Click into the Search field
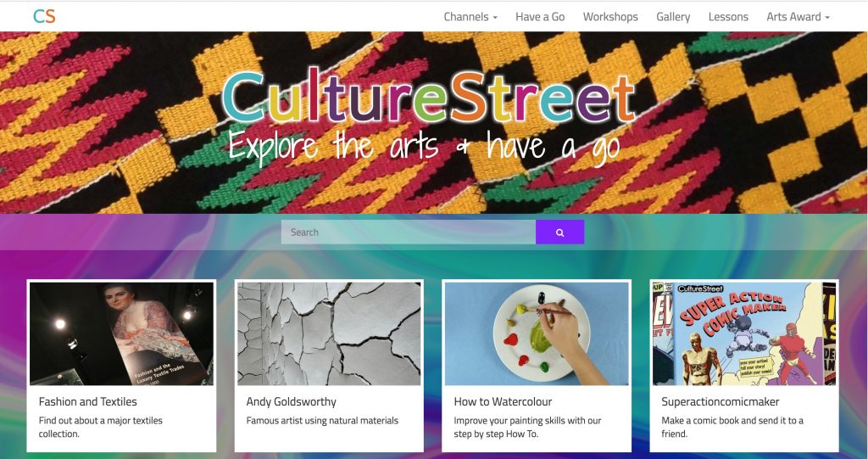This screenshot has width=868, height=459. (408, 232)
